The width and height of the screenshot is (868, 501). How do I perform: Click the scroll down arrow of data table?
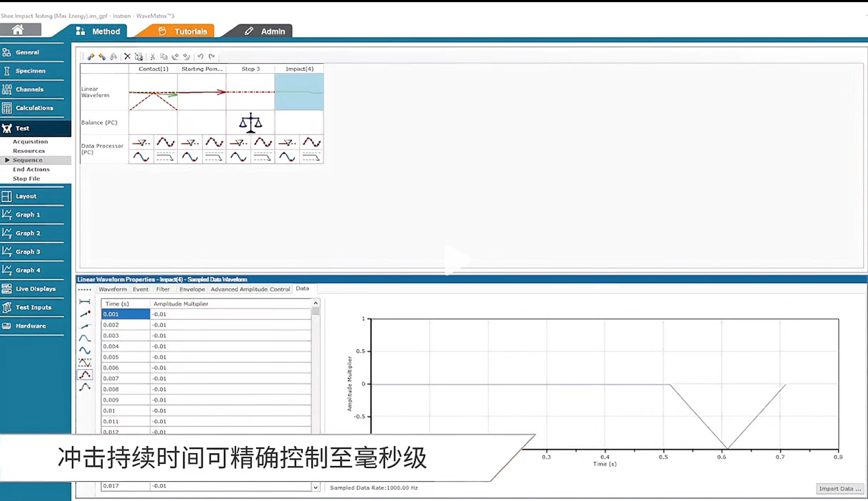click(316, 487)
